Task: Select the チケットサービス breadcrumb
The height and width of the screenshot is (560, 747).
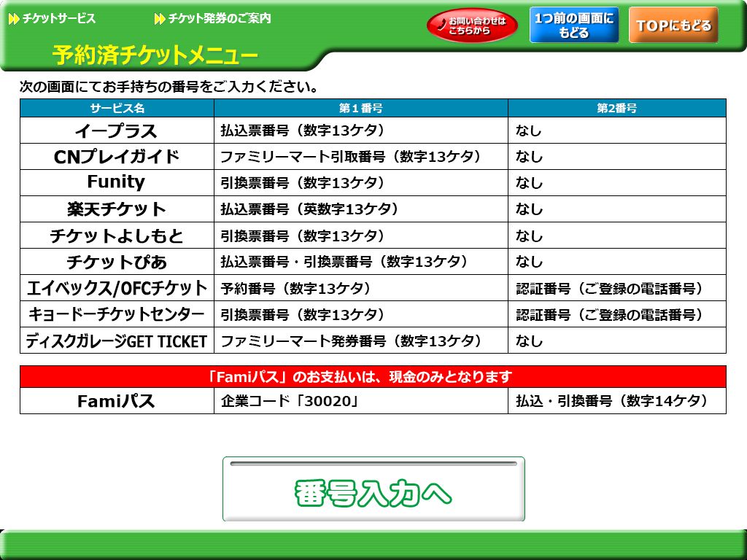Action: click(58, 19)
